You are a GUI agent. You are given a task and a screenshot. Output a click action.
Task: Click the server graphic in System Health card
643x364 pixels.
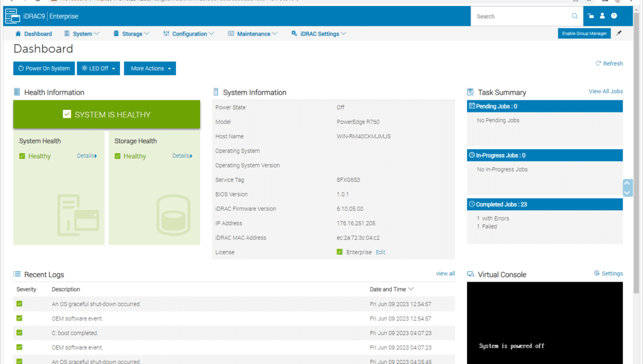point(79,215)
